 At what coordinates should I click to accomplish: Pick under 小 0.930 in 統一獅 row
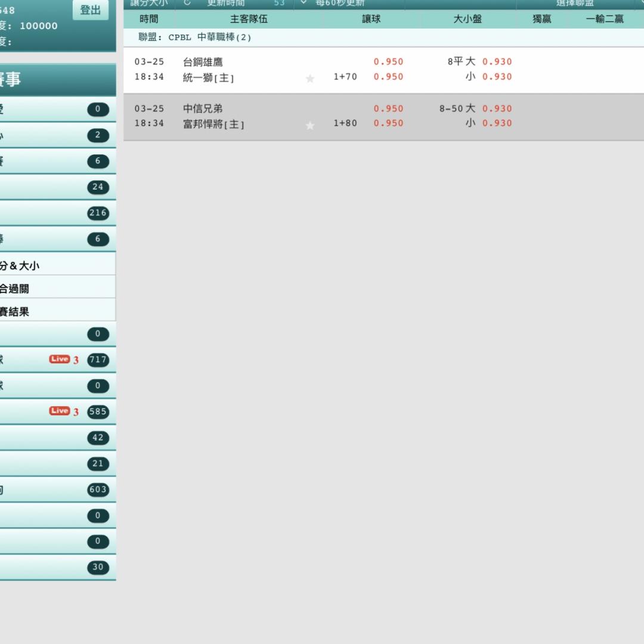point(497,77)
